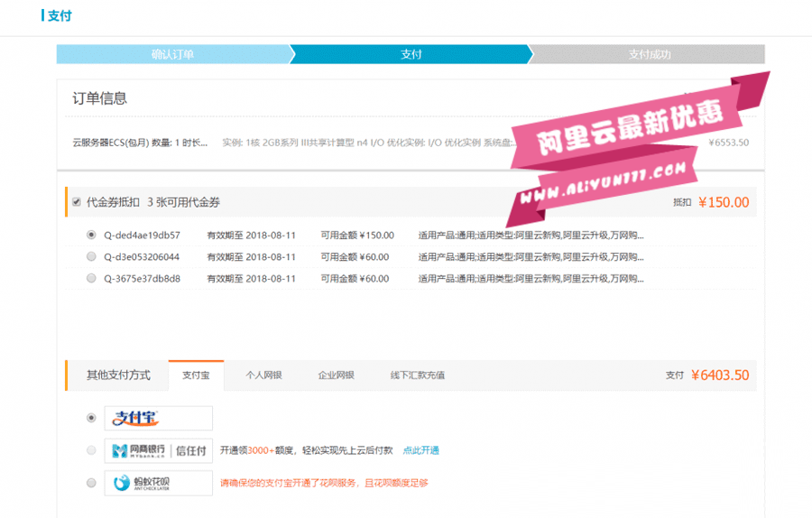Toggle the 代金券抵扣 checkbox
The height and width of the screenshot is (518, 812).
point(77,202)
